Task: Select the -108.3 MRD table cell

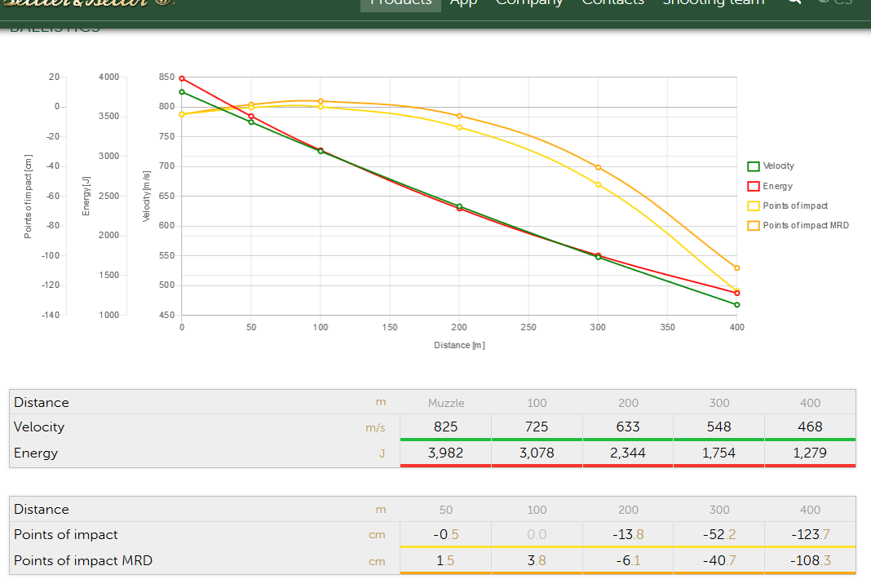Action: coord(810,560)
